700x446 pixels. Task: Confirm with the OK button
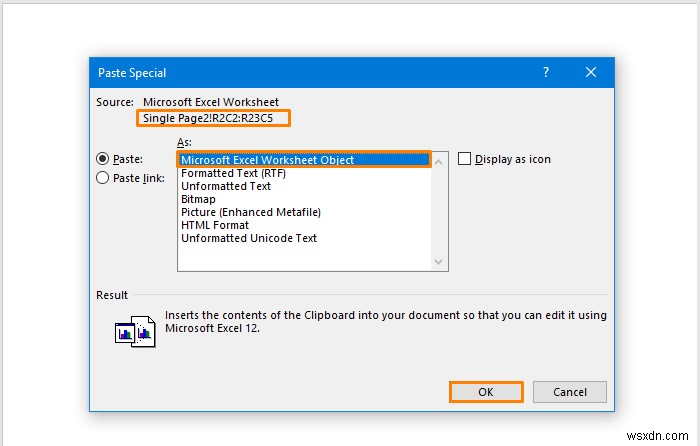[486, 392]
